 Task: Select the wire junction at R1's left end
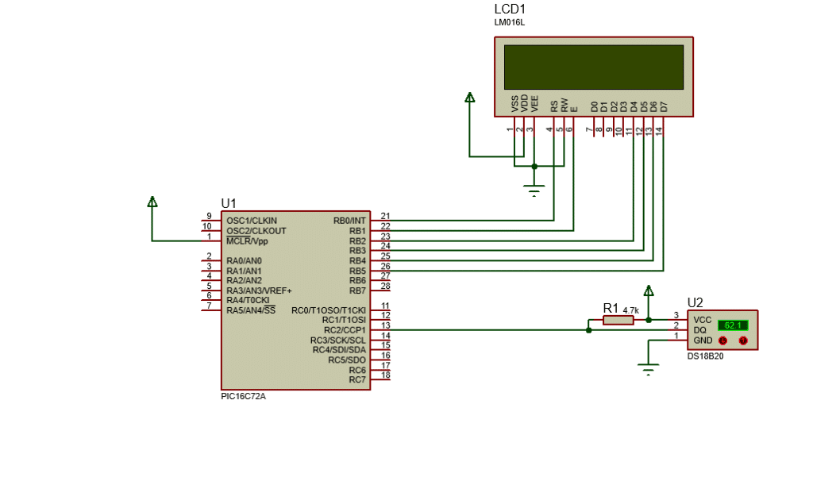pos(588,330)
